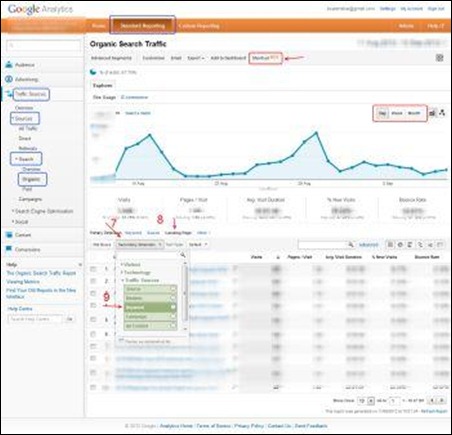452x435 pixels.
Task: Expand Search Engine Optimization in sidebar
Action: [42, 211]
